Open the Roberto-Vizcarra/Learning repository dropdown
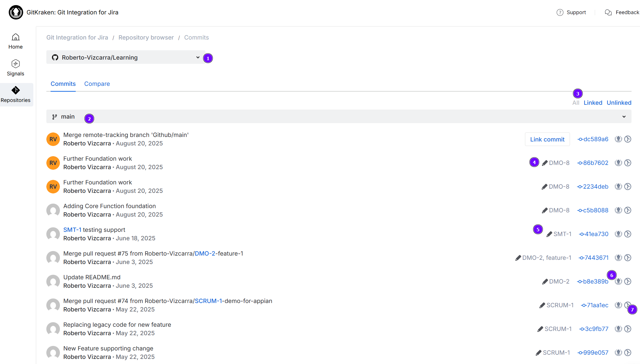The image size is (640, 364). (125, 57)
